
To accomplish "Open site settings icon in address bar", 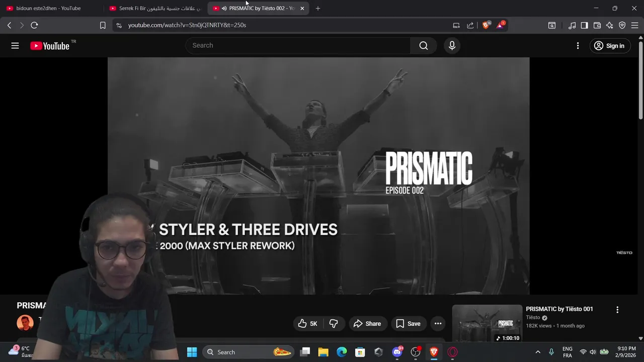I will click(118, 25).
